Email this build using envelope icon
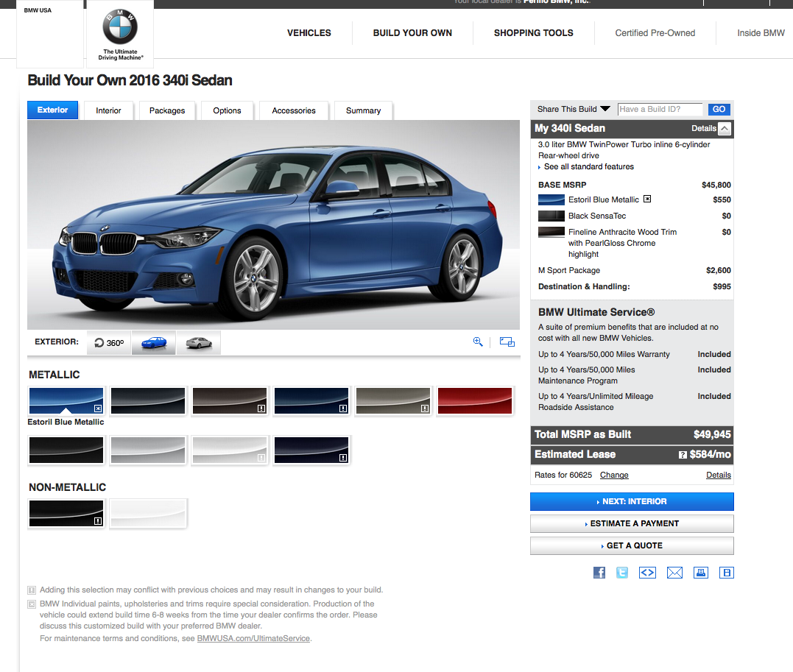 (x=674, y=573)
